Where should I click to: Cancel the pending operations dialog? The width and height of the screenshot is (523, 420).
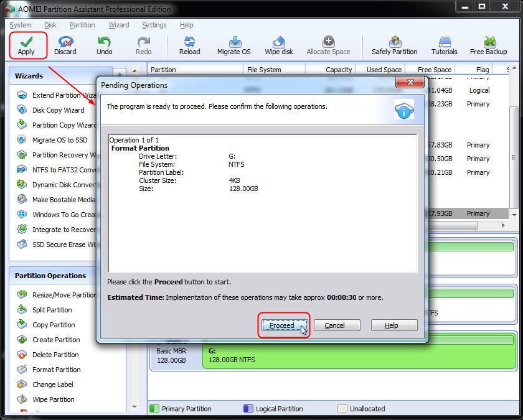click(x=337, y=325)
